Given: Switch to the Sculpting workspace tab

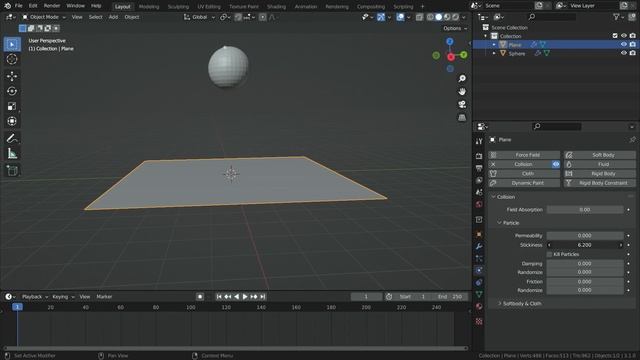Looking at the screenshot, I should (178, 7).
